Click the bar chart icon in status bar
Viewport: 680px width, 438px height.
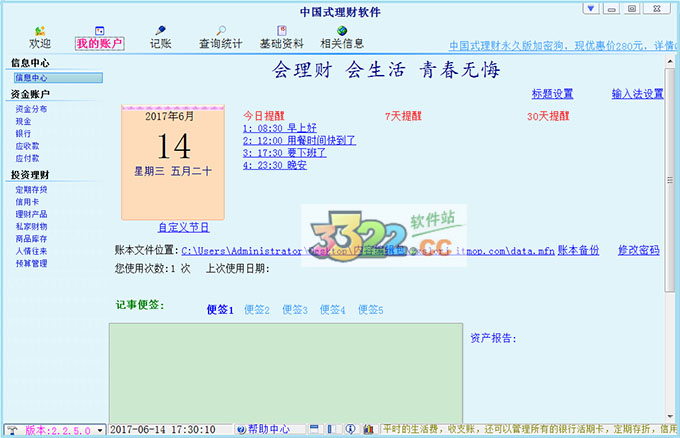369,429
